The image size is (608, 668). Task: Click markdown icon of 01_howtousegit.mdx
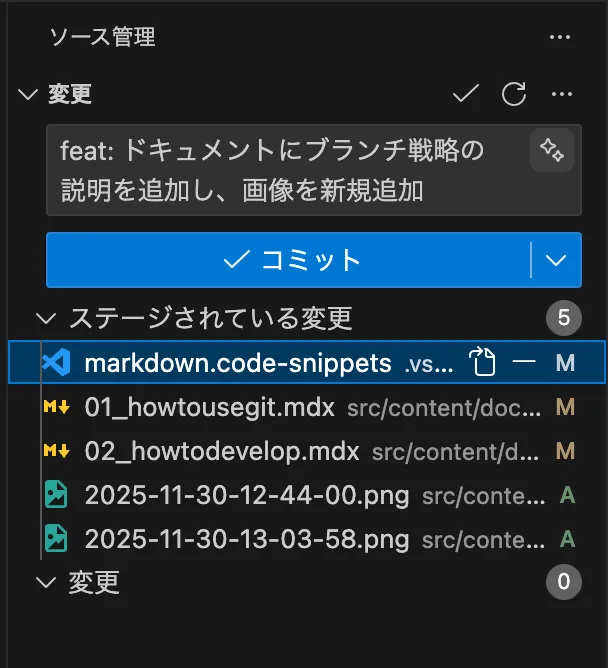click(x=56, y=407)
